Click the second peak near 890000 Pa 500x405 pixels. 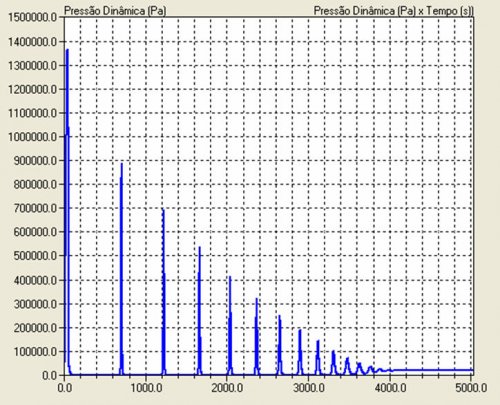pyautogui.click(x=122, y=164)
